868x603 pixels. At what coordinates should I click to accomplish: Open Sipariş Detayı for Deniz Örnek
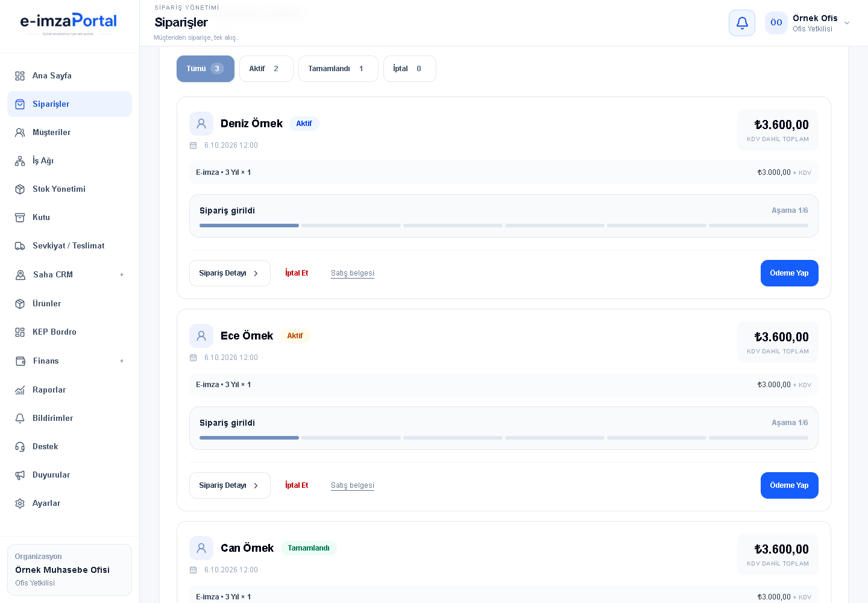230,273
